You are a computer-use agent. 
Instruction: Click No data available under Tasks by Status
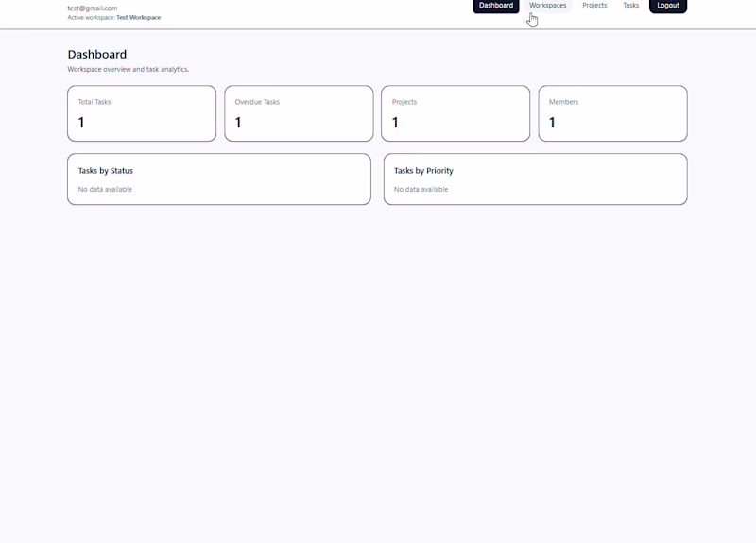(x=105, y=190)
